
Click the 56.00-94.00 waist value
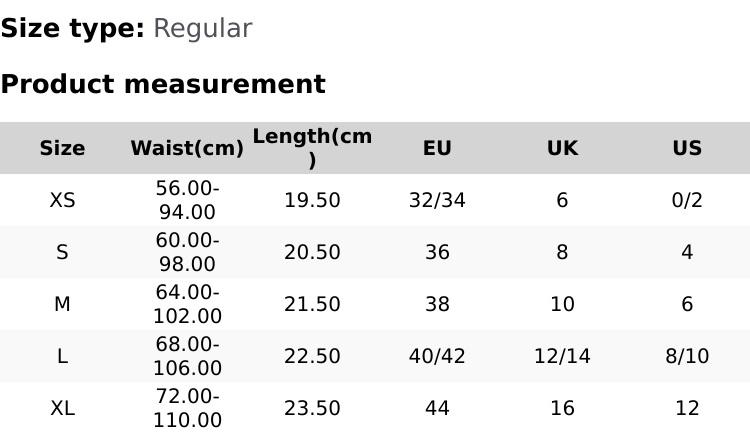coord(187,200)
